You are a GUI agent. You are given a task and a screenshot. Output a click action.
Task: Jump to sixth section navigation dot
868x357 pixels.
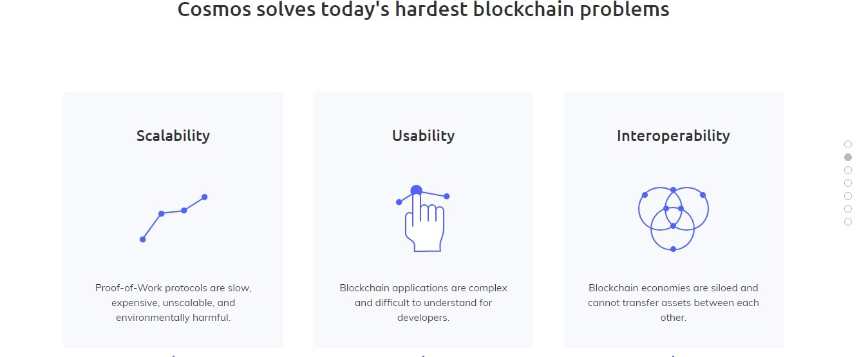click(x=847, y=209)
